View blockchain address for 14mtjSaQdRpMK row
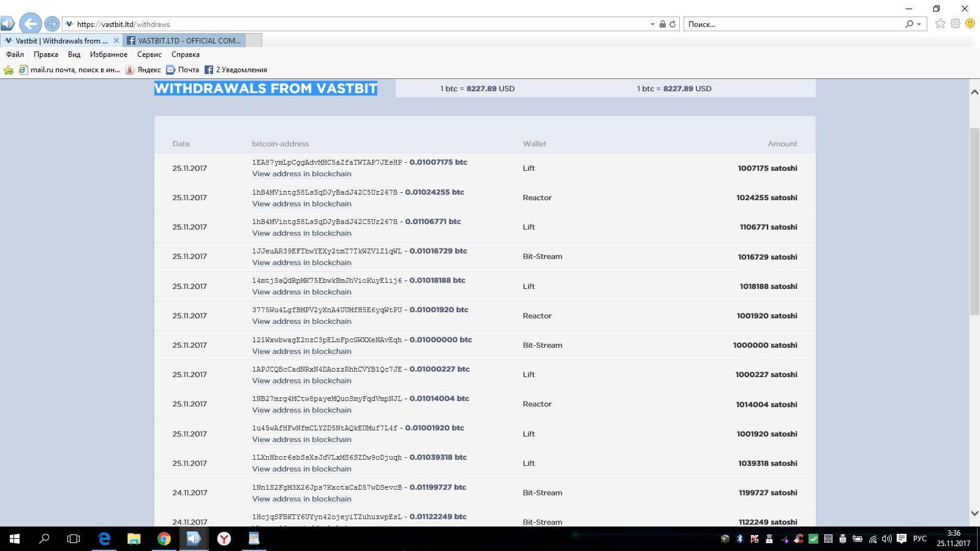Viewport: 980px width, 551px height. pos(302,292)
